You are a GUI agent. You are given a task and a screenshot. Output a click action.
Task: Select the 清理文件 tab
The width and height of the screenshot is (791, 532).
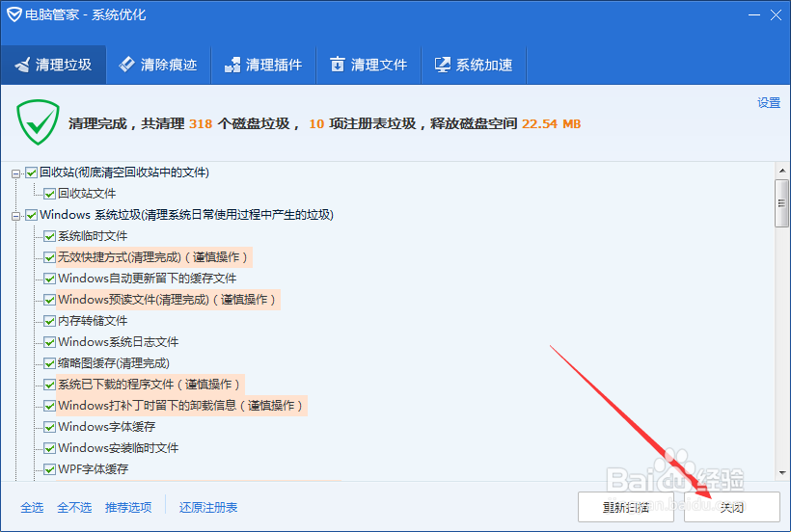pos(368,65)
